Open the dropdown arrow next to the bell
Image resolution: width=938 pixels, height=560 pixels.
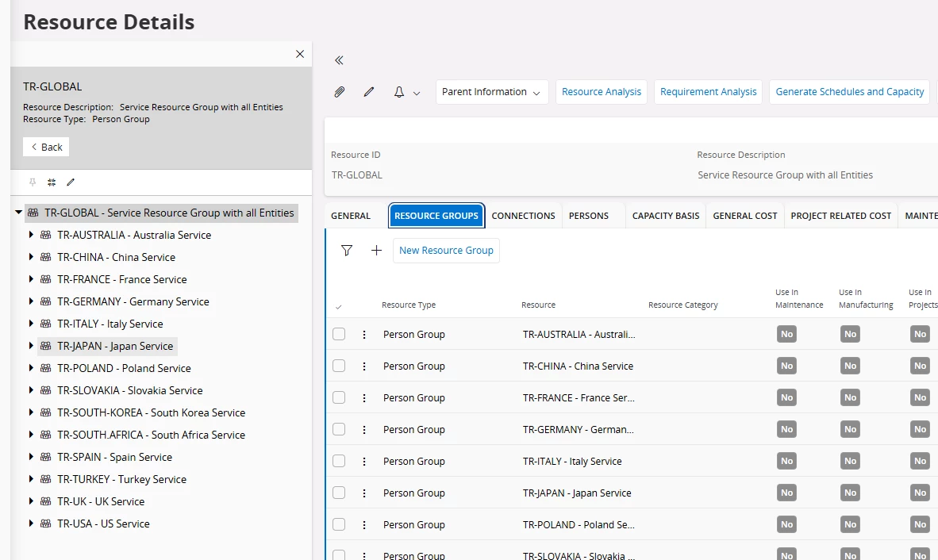click(417, 94)
